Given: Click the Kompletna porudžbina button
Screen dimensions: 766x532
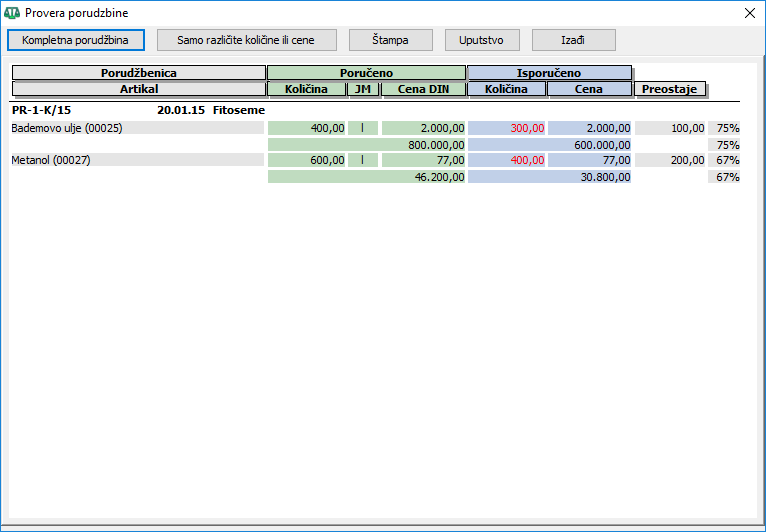Looking at the screenshot, I should click(x=76, y=40).
